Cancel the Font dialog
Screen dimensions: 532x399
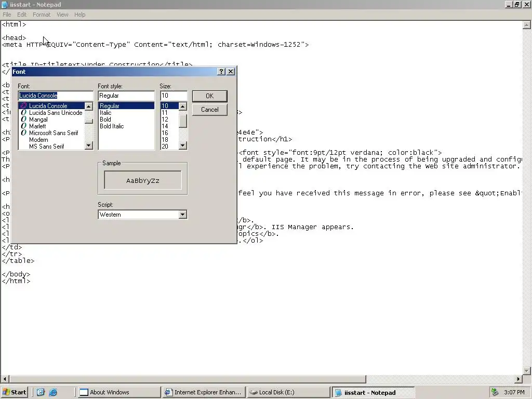click(x=210, y=110)
